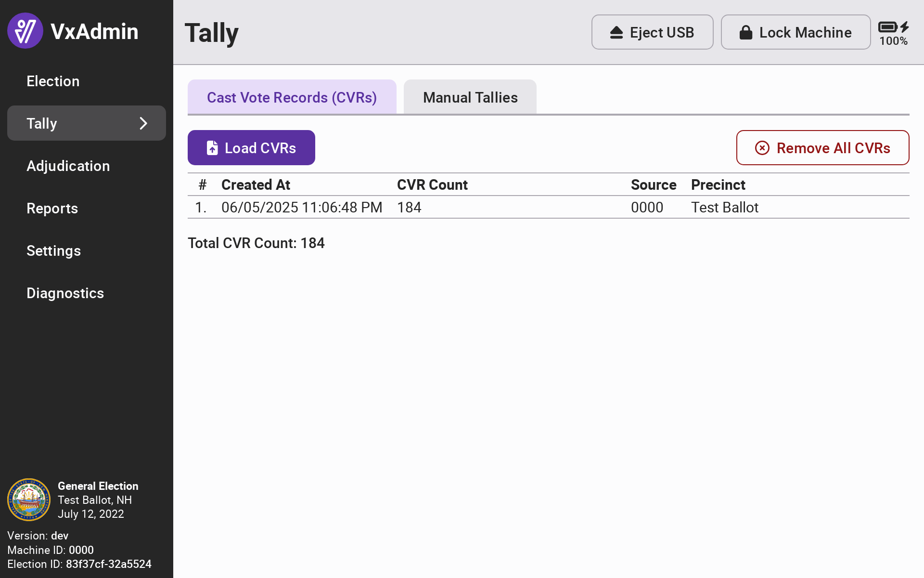
Task: Click the chevron arrow beside Tally
Action: click(143, 123)
